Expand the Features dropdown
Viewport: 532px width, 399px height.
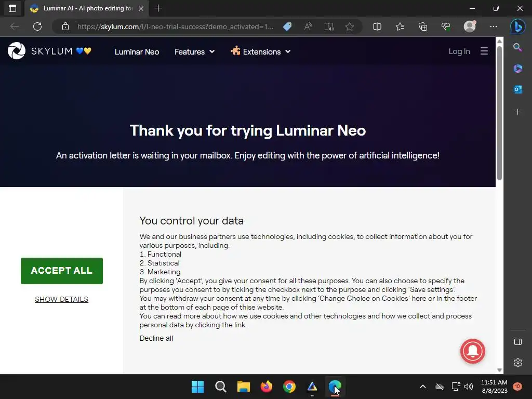coord(194,51)
